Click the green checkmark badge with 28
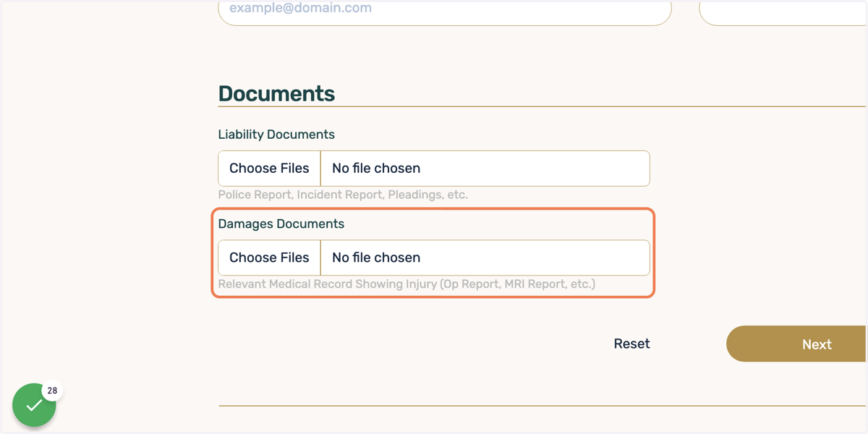Screen dimensions: 868x434 [34, 405]
